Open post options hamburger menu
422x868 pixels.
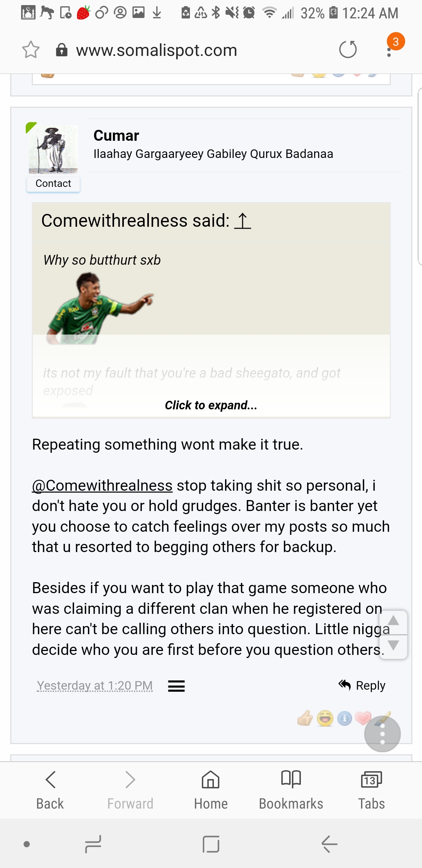point(176,686)
